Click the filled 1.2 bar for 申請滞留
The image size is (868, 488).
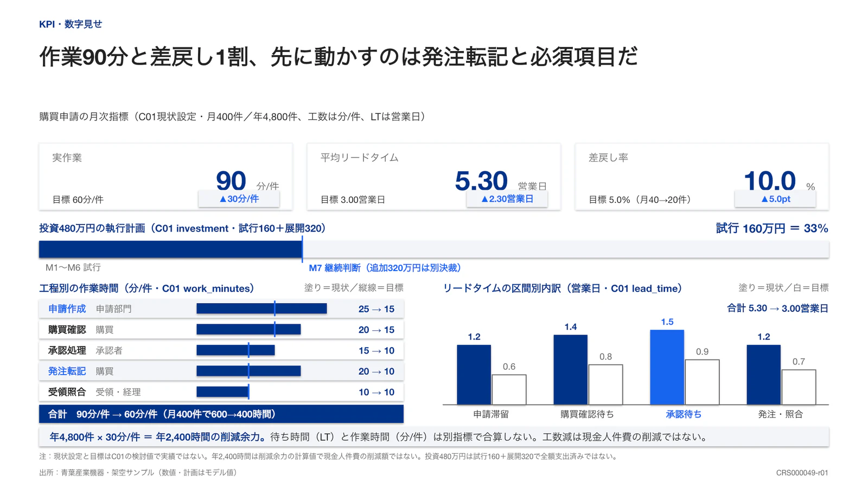click(474, 375)
